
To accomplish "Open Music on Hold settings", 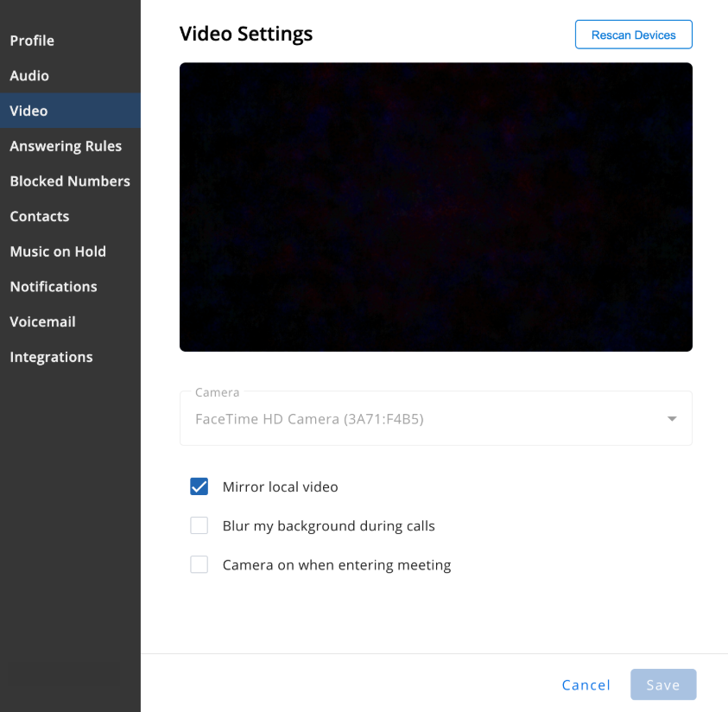I will pyautogui.click(x=70, y=251).
